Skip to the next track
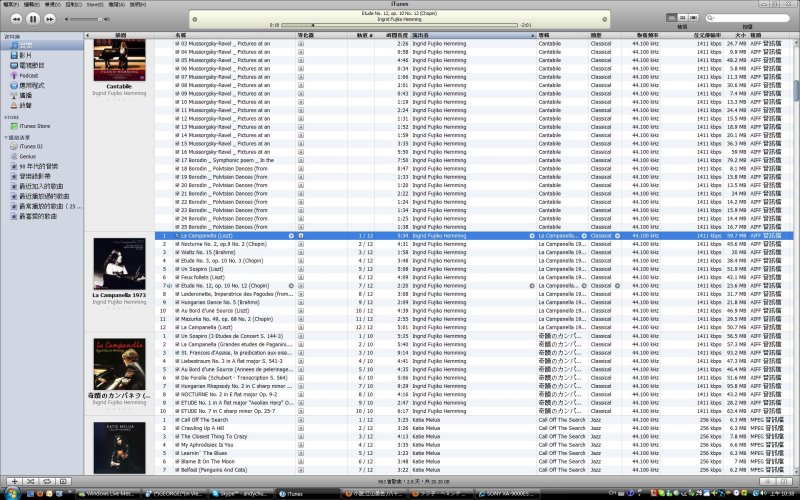Image resolution: width=800 pixels, height=500 pixels. tap(52, 18)
